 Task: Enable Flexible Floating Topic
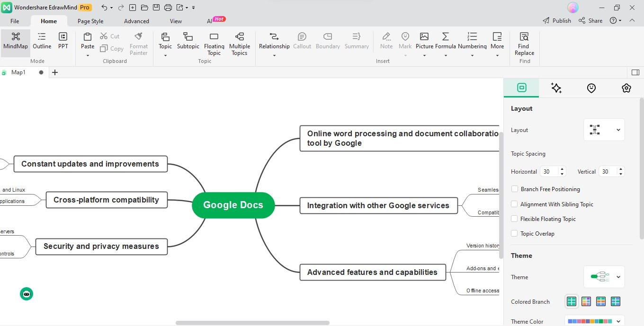point(515,219)
